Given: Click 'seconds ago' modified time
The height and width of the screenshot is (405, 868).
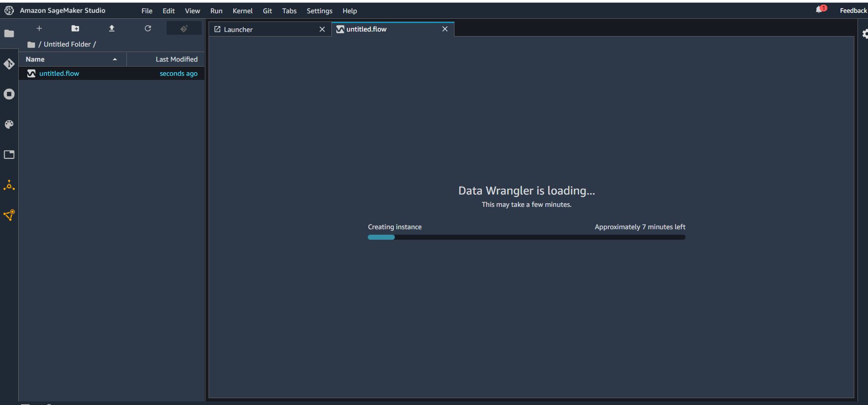Looking at the screenshot, I should click(178, 74).
